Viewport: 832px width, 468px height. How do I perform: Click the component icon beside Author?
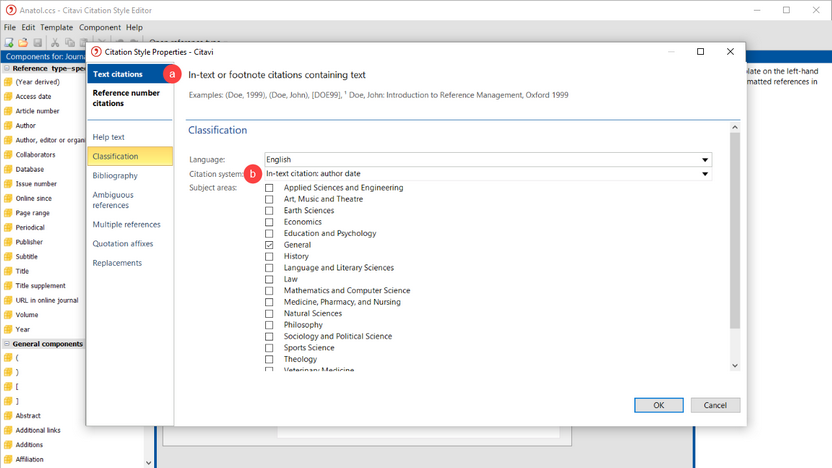pos(8,126)
